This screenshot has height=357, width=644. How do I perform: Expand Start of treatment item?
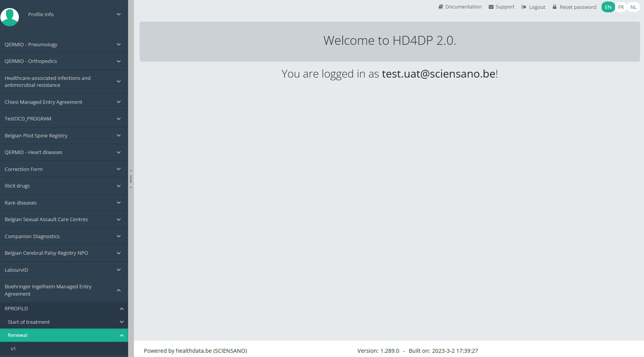point(122,322)
